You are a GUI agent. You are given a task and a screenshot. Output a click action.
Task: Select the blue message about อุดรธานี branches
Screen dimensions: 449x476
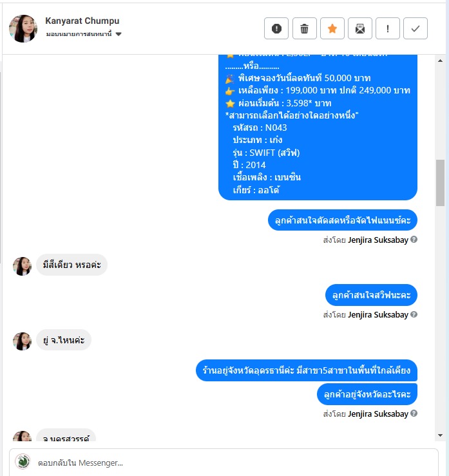click(307, 370)
